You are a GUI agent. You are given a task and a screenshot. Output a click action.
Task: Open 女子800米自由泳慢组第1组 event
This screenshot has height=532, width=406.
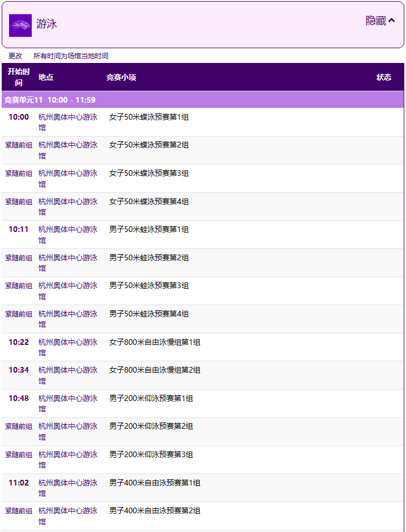coord(155,342)
